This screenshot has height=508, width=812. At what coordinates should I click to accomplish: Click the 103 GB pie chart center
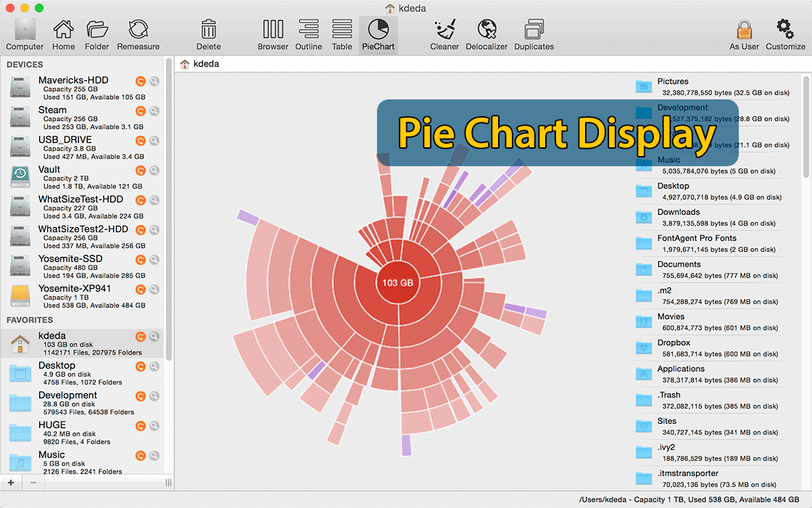(397, 283)
